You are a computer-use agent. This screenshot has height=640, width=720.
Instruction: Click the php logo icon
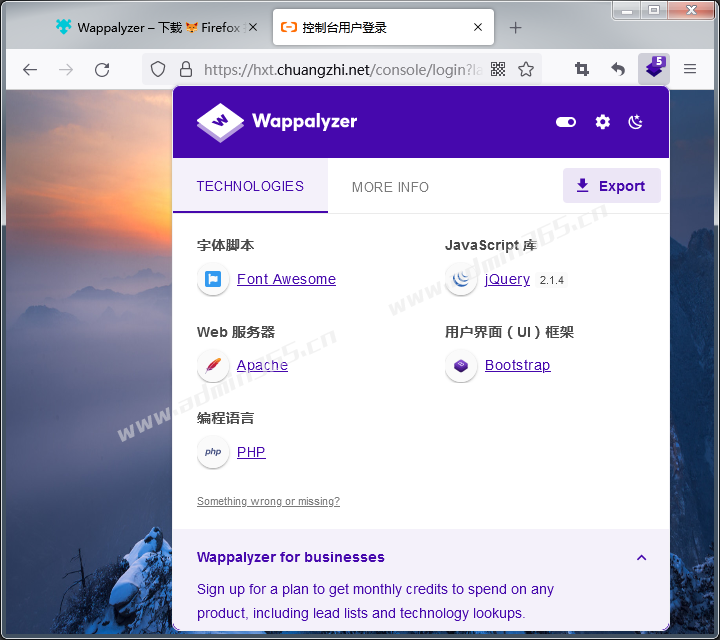coord(213,452)
